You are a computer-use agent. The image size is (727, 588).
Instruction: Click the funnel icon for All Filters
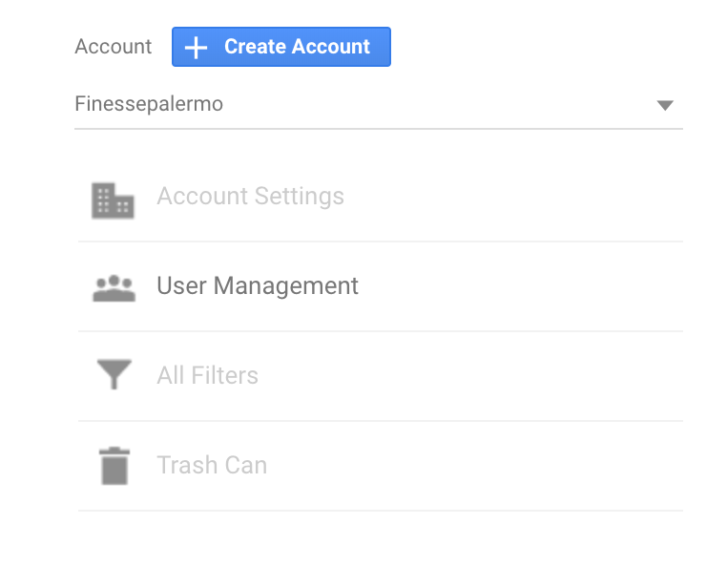pos(114,374)
